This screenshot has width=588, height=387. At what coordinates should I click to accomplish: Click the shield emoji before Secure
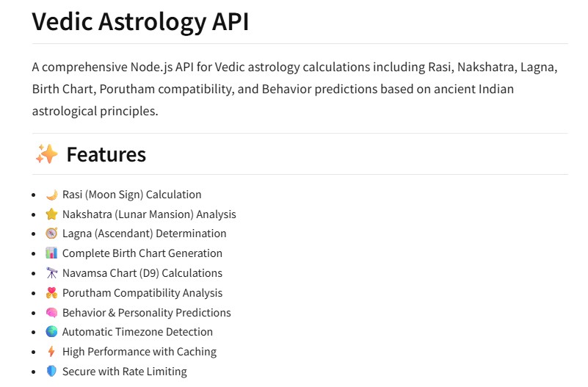pyautogui.click(x=51, y=372)
